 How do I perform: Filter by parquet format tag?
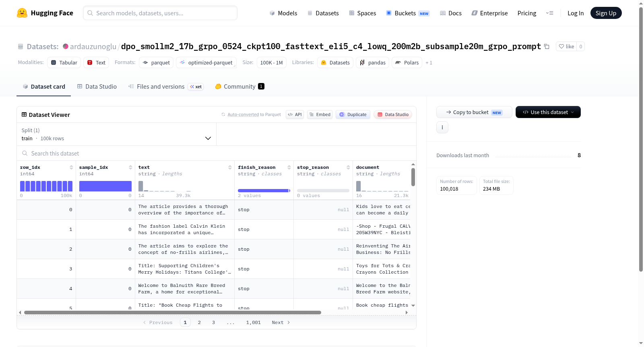click(x=156, y=62)
